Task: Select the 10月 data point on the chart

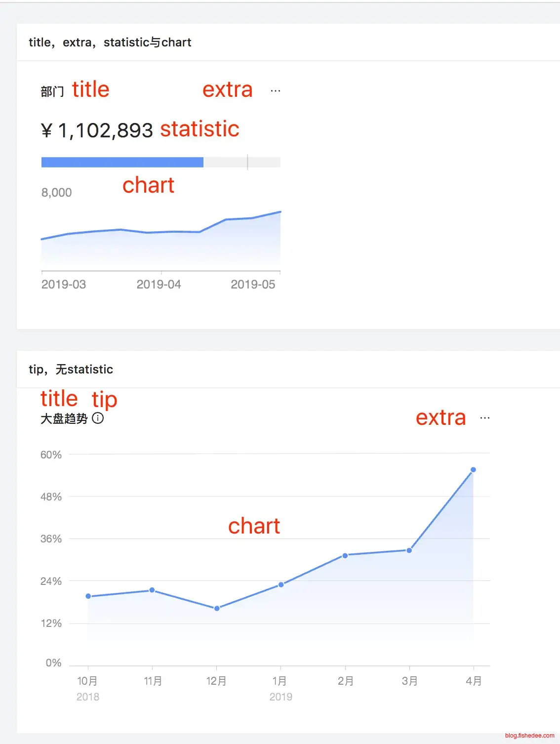Action: (88, 596)
